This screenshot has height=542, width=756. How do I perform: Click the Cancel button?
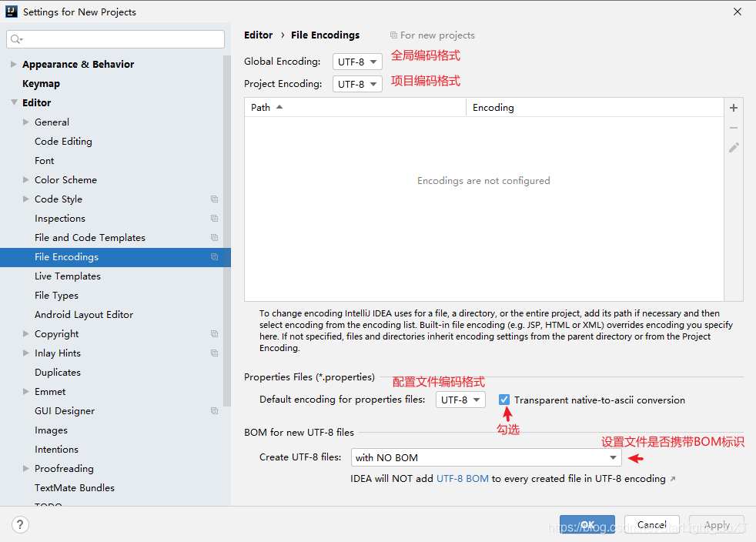tap(652, 524)
